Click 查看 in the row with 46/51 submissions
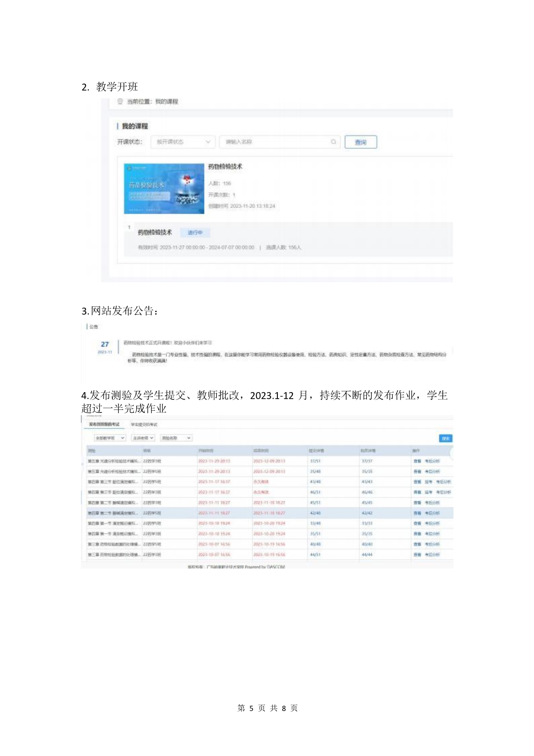The width and height of the screenshot is (534, 756). point(417,492)
